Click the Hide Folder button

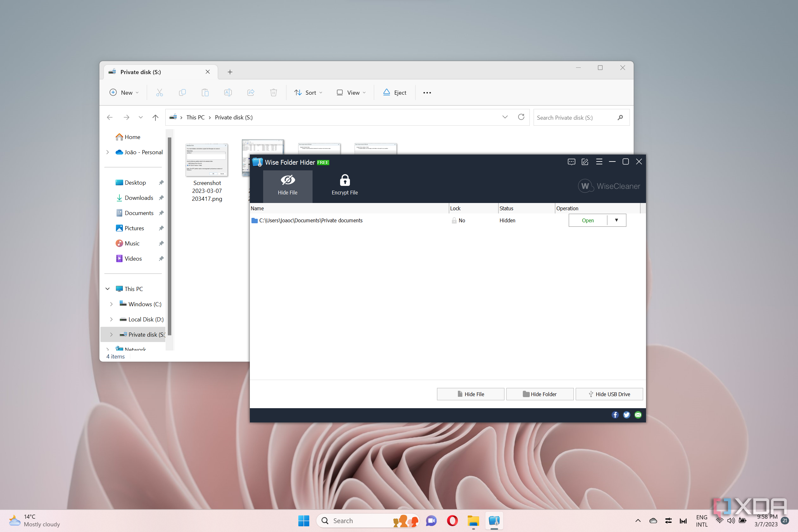[540, 394]
